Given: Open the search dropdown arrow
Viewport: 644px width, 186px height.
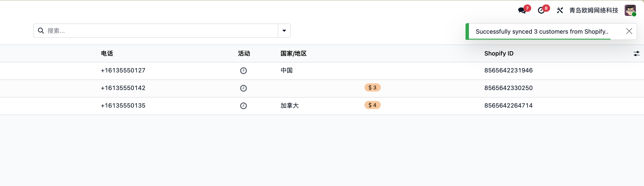Looking at the screenshot, I should (x=284, y=30).
